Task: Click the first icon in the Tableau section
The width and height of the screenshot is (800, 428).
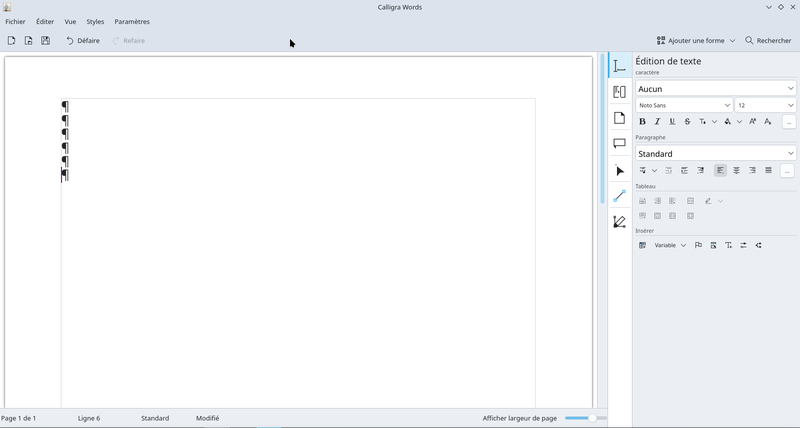Action: (x=642, y=201)
